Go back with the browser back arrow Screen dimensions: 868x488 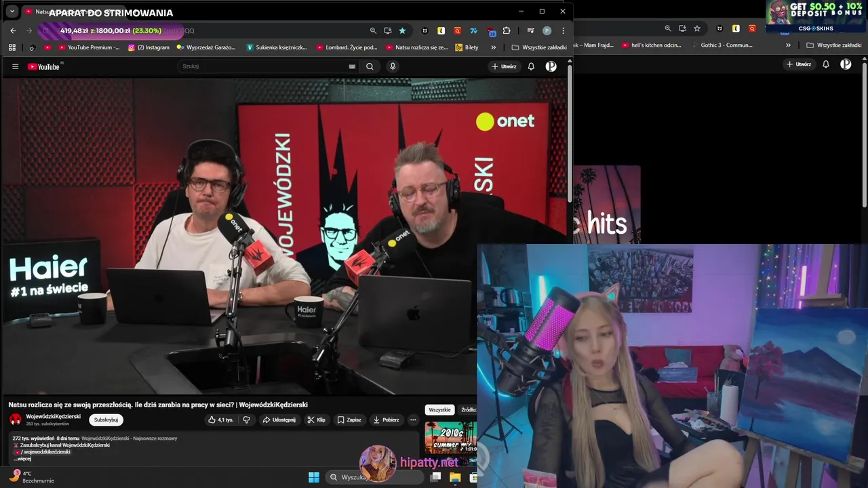13,30
